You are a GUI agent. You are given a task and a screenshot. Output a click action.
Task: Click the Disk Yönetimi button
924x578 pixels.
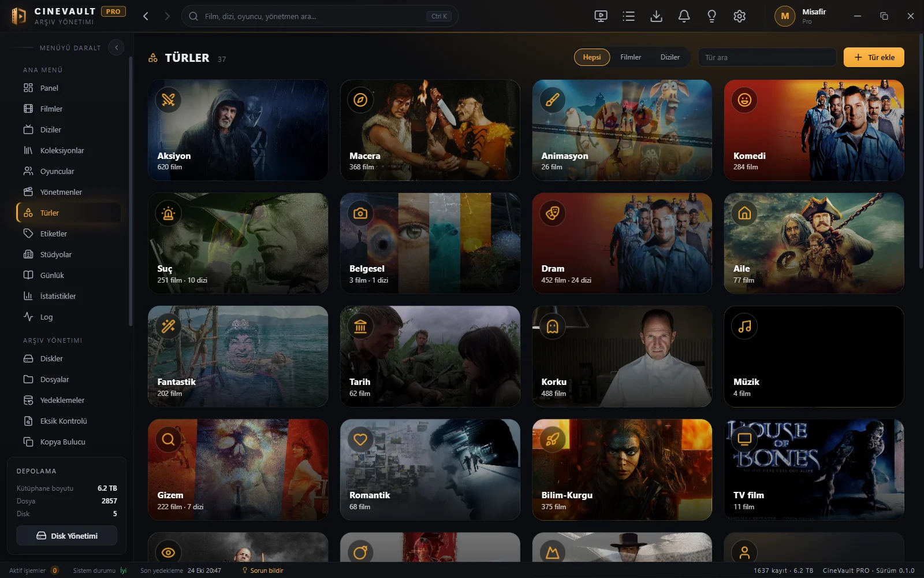tap(67, 536)
